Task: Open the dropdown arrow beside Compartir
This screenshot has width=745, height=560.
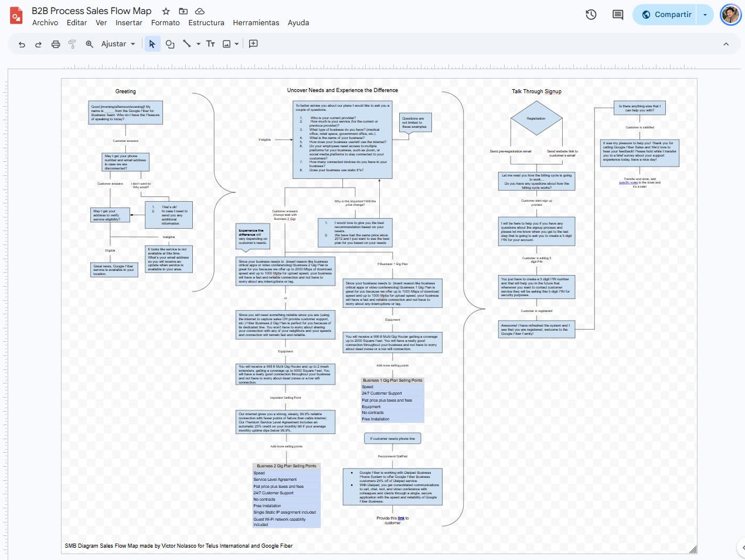Action: pos(705,15)
